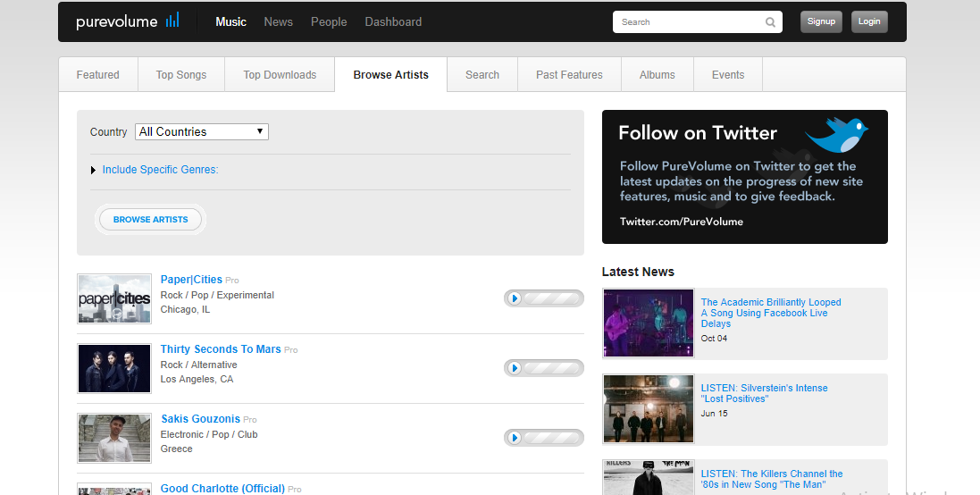Switch to the Past Features tab
Viewport: 980px width, 495px height.
[x=569, y=74]
